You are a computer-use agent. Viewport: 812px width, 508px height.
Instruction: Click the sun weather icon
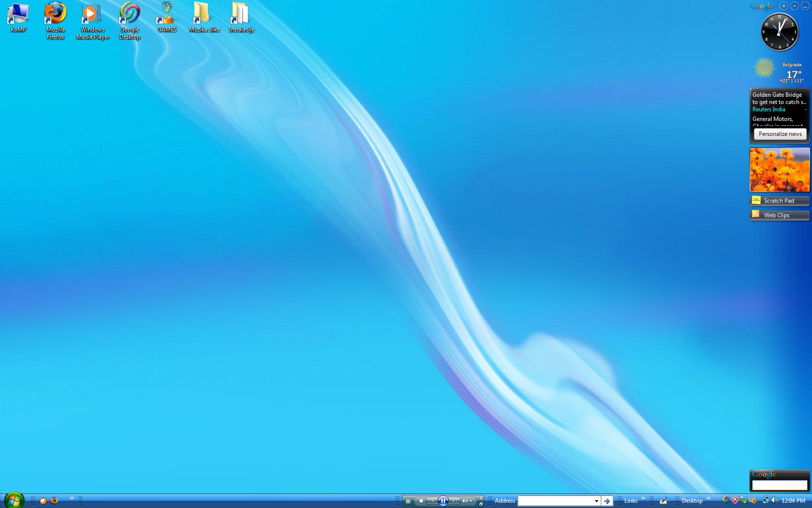[764, 68]
